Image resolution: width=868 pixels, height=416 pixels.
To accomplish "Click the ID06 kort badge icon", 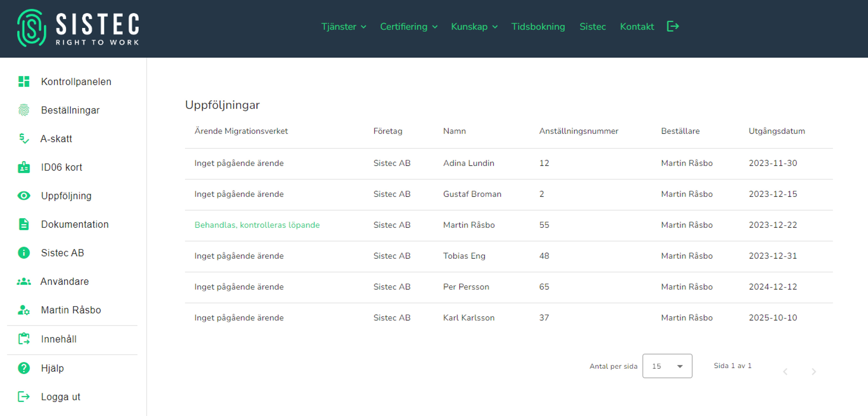I will [24, 167].
